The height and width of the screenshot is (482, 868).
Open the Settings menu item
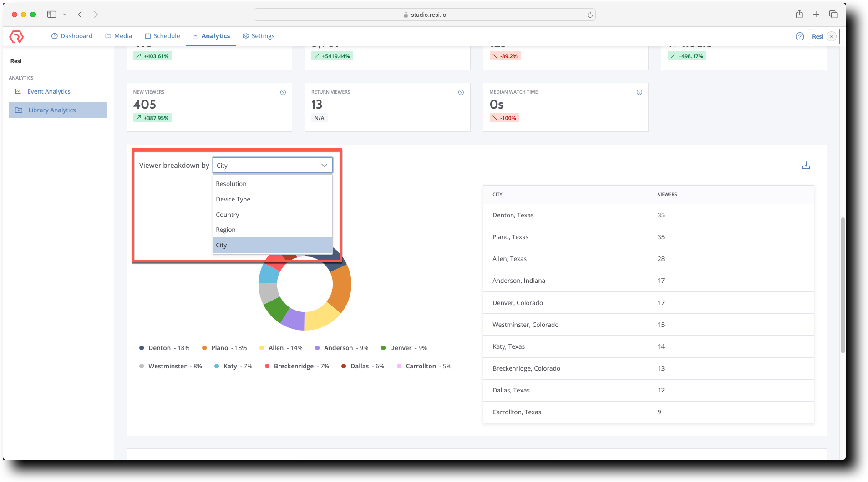click(259, 36)
